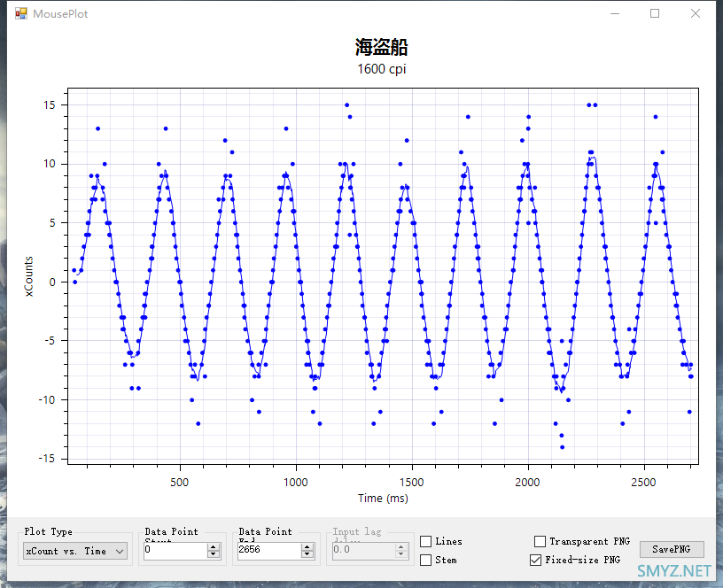Click the '2500' tick label on time axis
This screenshot has width=723, height=588.
coord(643,483)
